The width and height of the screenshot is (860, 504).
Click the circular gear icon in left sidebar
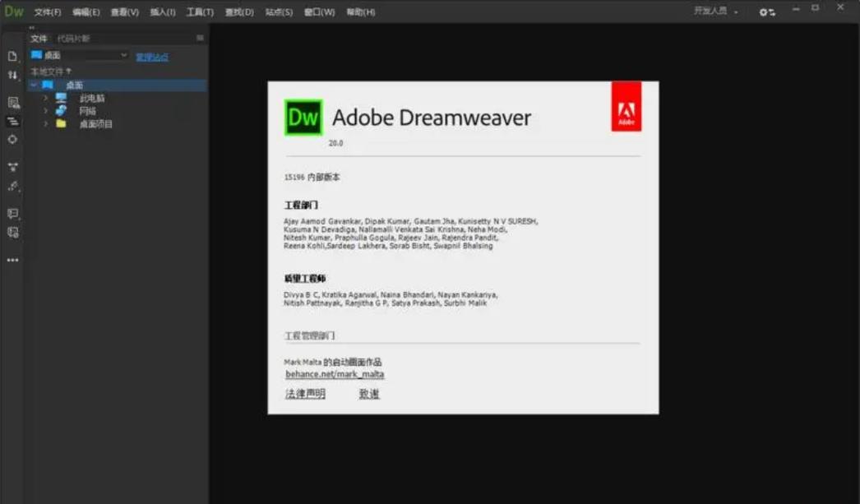[12, 140]
